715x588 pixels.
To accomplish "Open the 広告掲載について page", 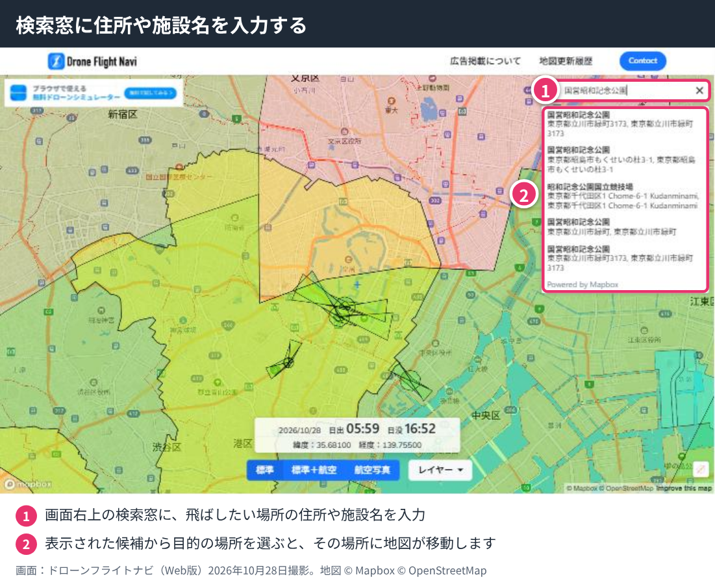I will 485,61.
